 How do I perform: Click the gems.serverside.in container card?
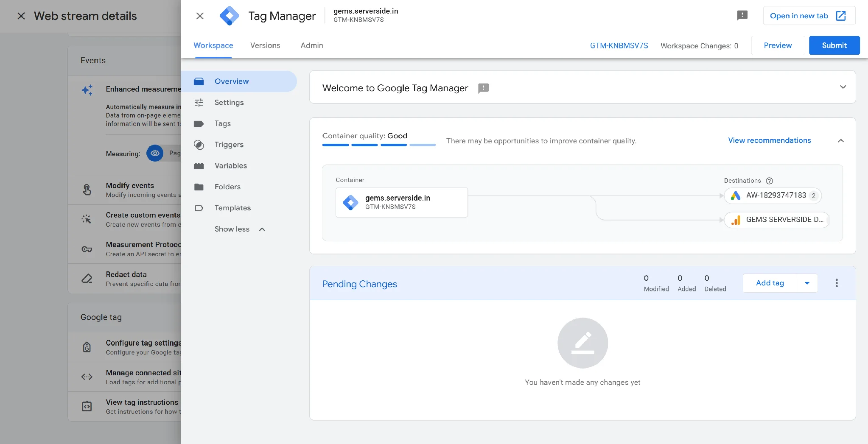401,202
